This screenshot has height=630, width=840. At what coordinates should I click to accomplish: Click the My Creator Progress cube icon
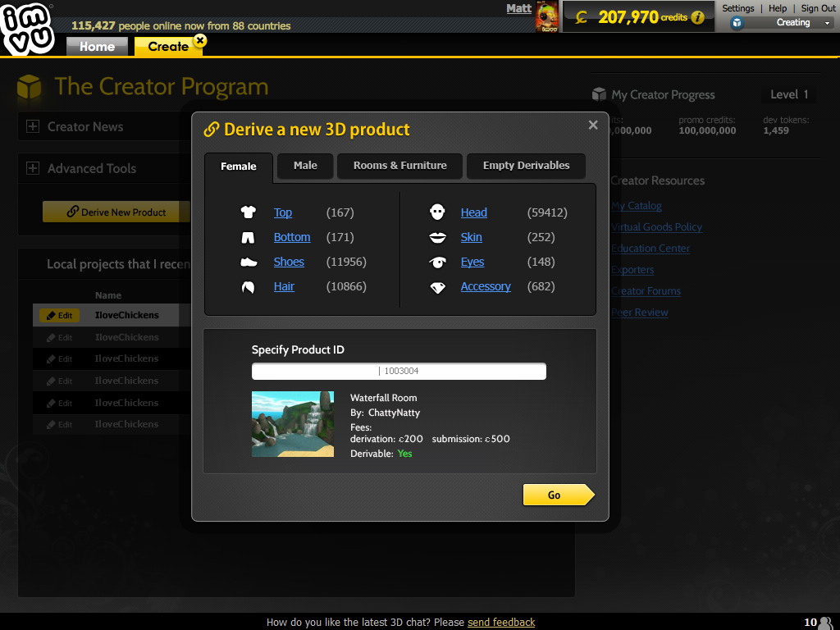tap(599, 94)
